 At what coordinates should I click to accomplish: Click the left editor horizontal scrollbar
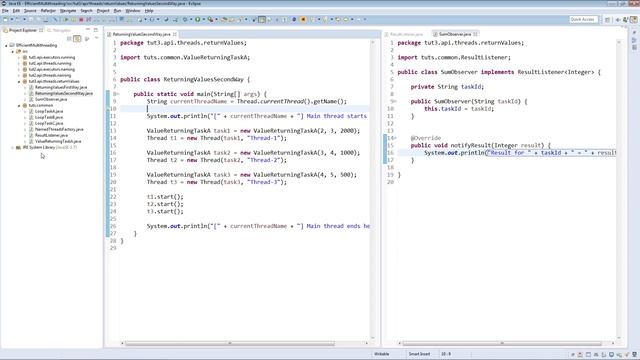pos(230,343)
